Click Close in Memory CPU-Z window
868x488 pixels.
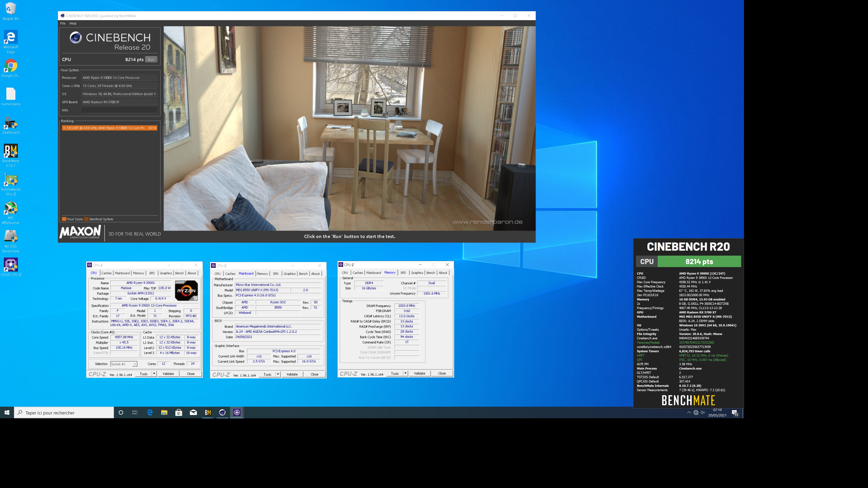click(x=442, y=373)
